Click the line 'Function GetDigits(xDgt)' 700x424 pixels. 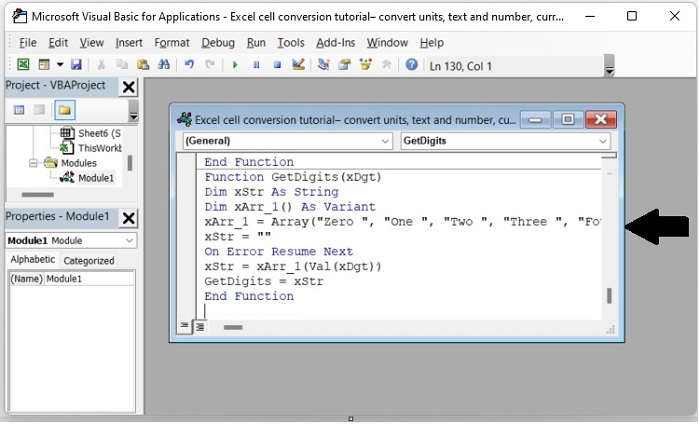coord(293,178)
